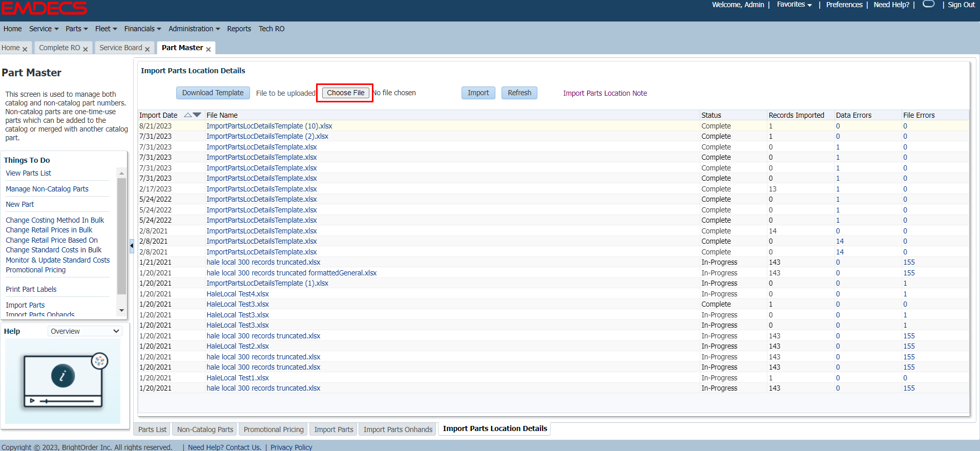Sort by Import Date descending triangle

(197, 115)
